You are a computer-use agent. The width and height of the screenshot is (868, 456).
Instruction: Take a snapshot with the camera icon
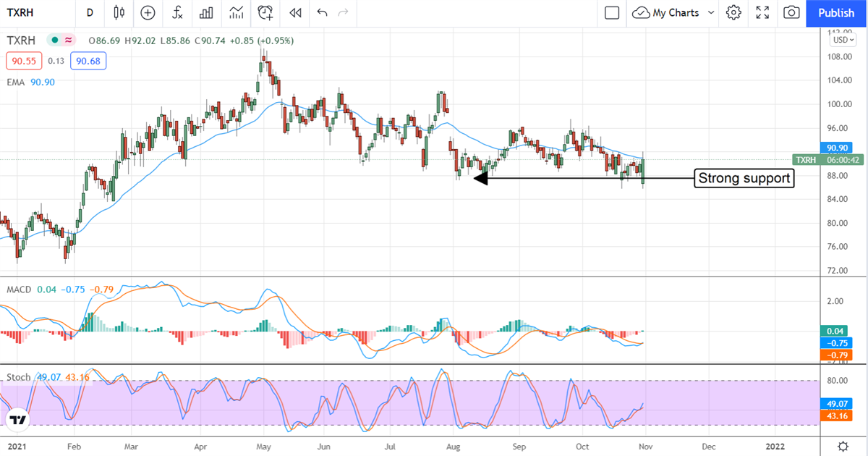pyautogui.click(x=792, y=12)
